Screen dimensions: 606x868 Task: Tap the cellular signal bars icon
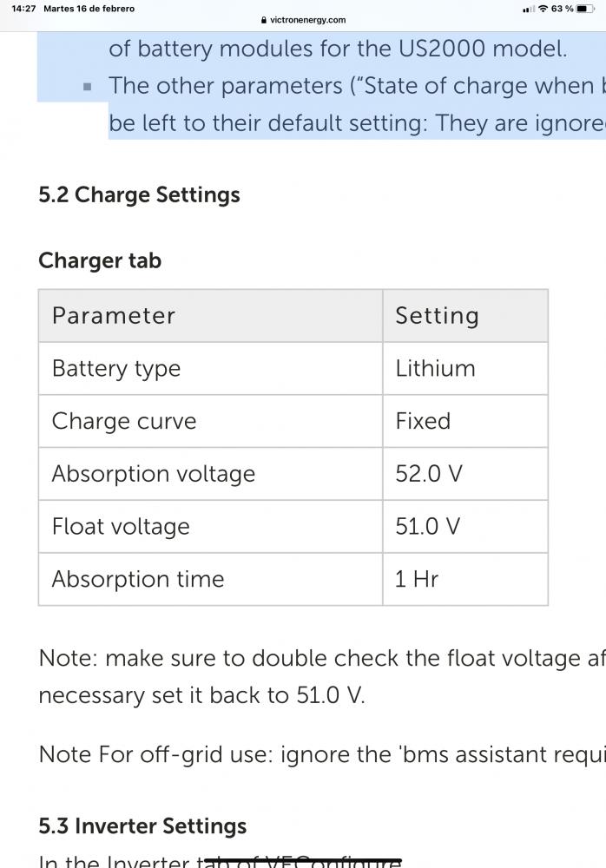(x=529, y=9)
